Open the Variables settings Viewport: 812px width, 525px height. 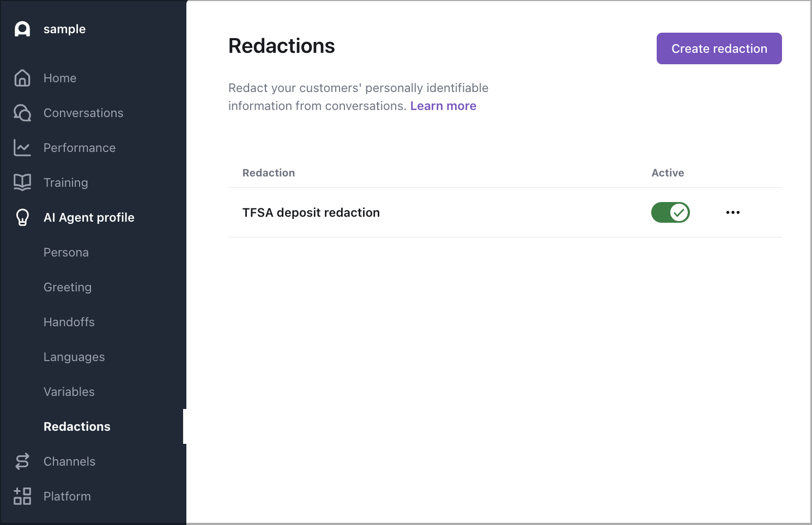click(69, 392)
